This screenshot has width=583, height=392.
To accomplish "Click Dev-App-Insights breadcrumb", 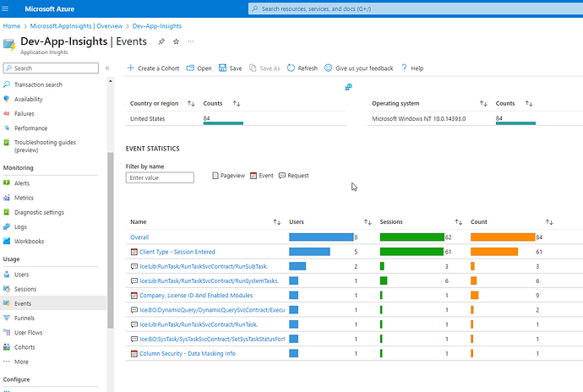I will tap(157, 26).
